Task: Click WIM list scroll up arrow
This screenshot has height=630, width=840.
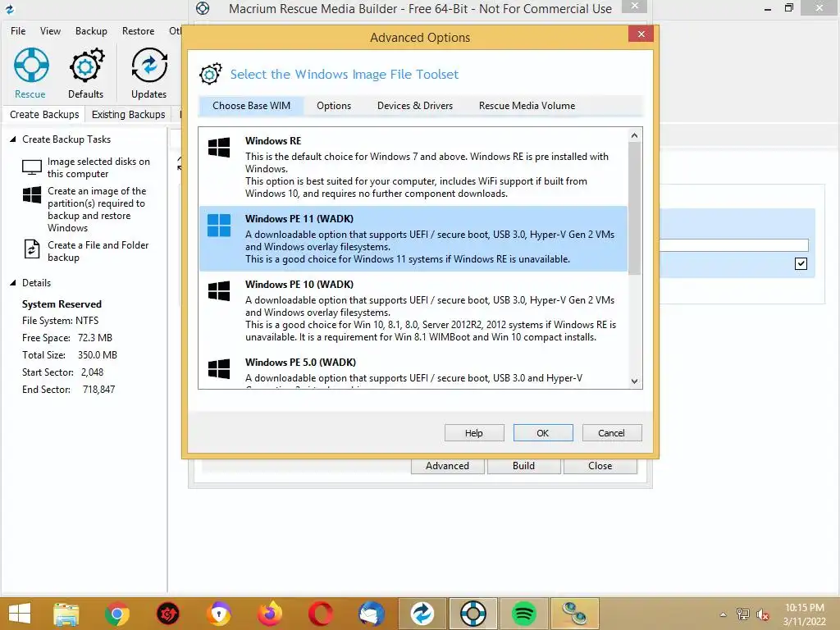Action: click(634, 135)
